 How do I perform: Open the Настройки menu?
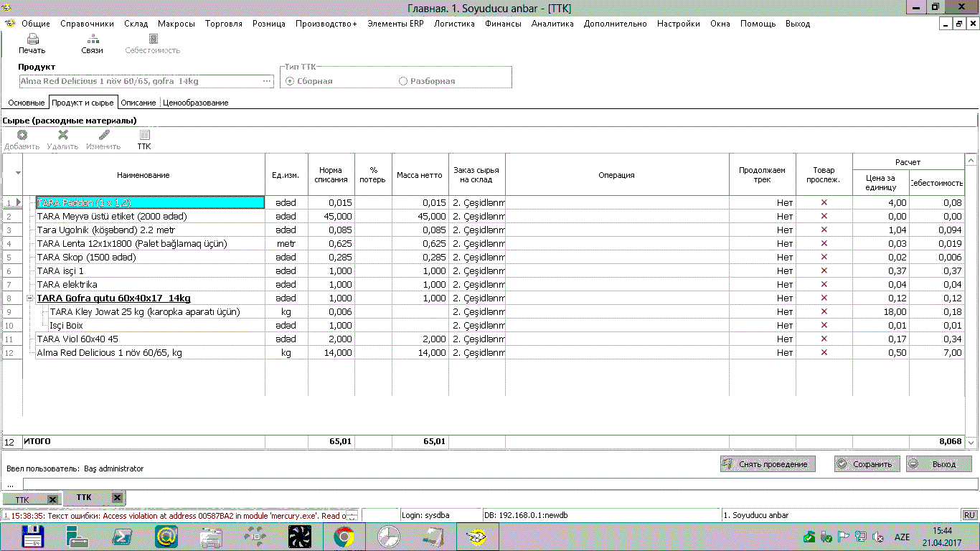pyautogui.click(x=679, y=24)
